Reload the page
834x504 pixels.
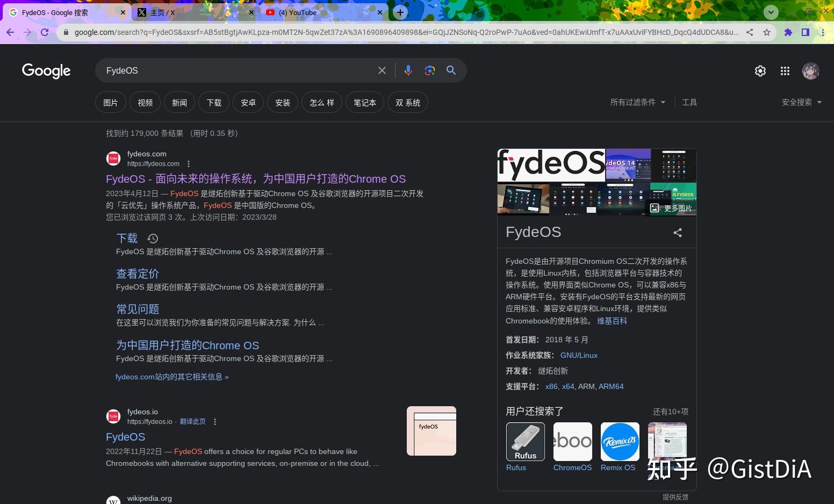coord(45,32)
